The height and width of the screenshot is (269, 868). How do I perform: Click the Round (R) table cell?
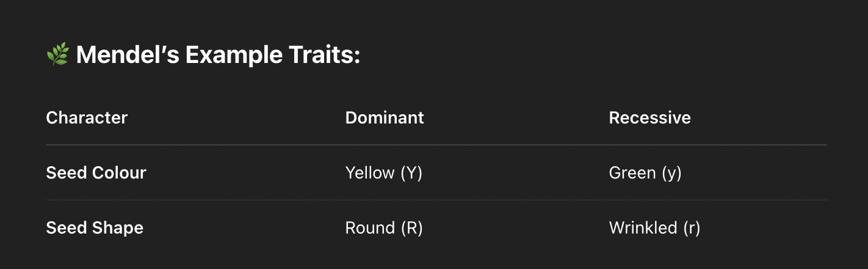tap(384, 228)
